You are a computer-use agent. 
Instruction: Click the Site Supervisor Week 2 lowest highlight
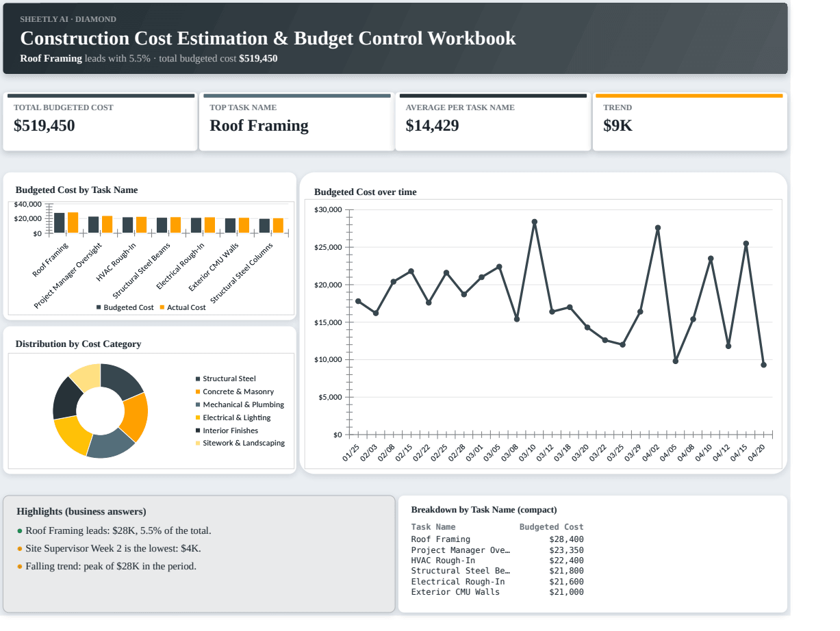point(109,549)
